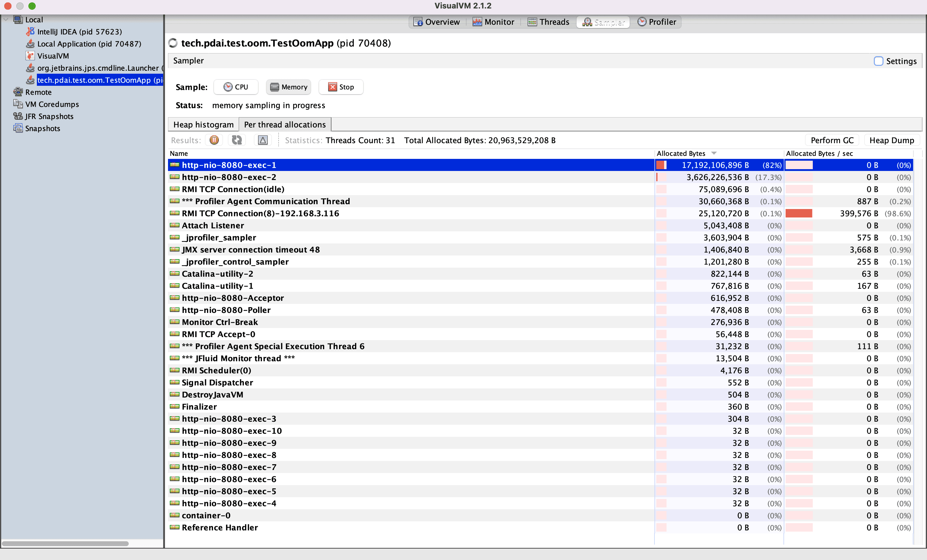The width and height of the screenshot is (927, 560).
Task: Click the Remote hosts icon
Action: pos(18,92)
